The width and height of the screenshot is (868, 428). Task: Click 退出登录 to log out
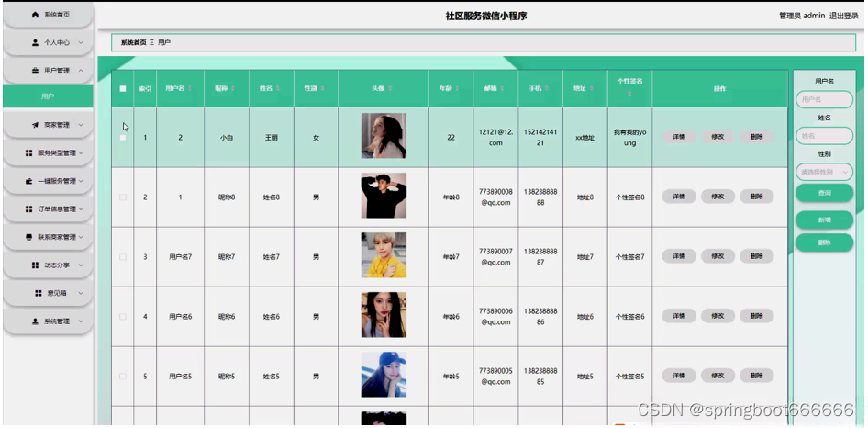(843, 17)
